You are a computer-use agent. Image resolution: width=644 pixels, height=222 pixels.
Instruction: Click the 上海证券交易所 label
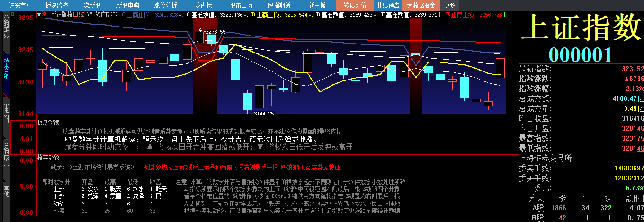(x=546, y=158)
